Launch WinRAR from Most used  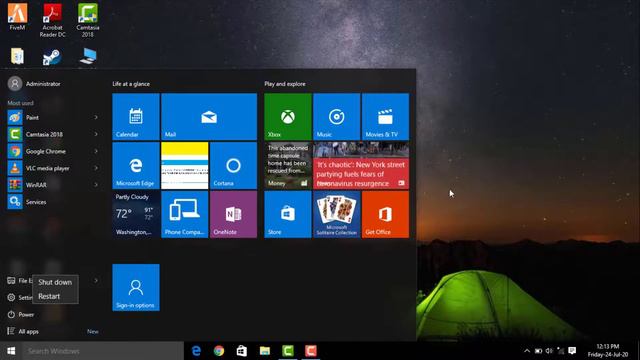pyautogui.click(x=53, y=185)
